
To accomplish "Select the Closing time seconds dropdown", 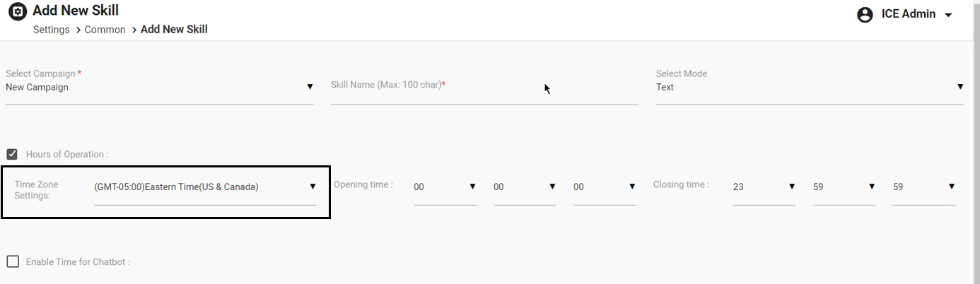I will (x=924, y=187).
